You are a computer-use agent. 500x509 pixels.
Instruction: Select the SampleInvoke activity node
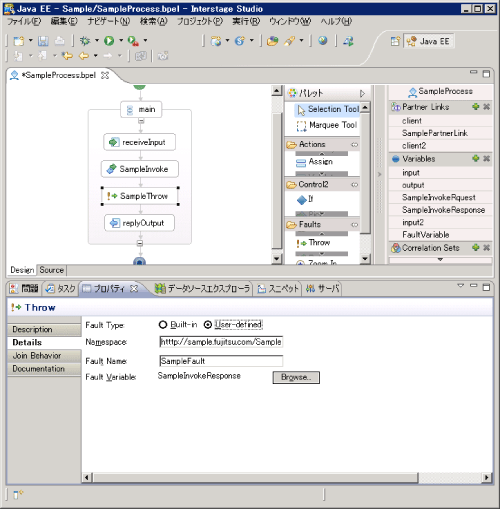140,169
